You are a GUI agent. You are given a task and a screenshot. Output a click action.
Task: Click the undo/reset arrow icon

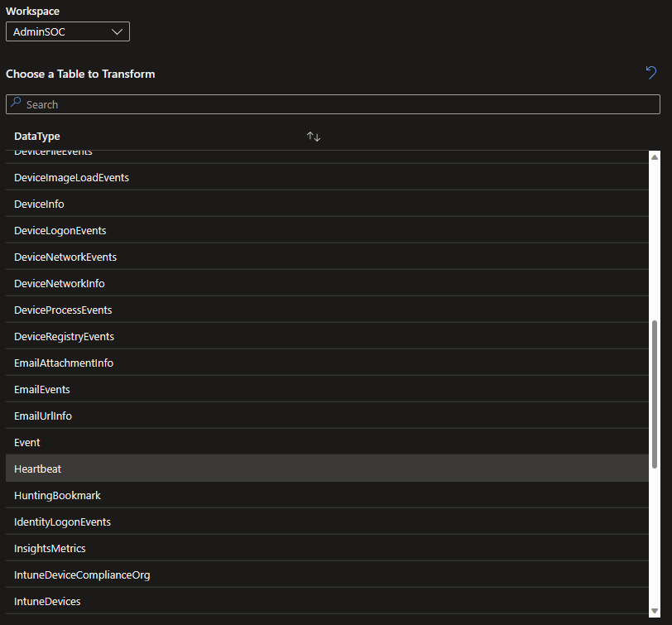651,73
